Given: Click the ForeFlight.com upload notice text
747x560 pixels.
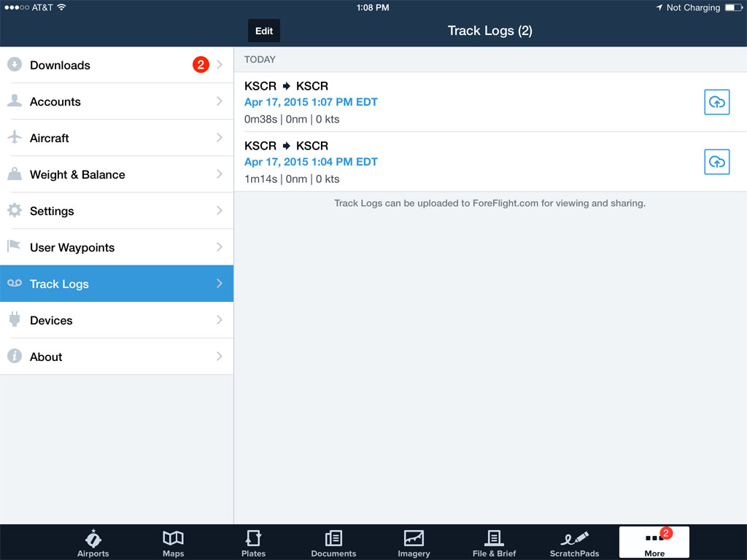Looking at the screenshot, I should tap(489, 203).
